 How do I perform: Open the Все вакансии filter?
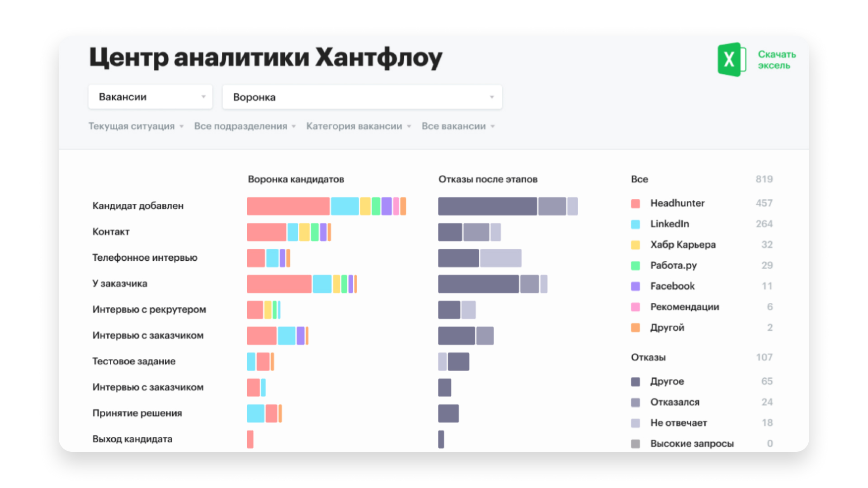[458, 127]
